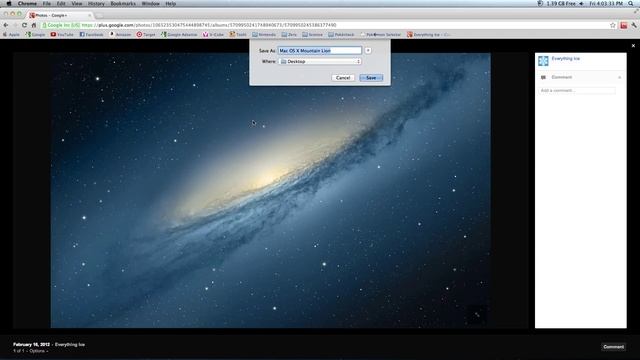Open the History menu
Screen dimensions: 640x360
[96, 3]
